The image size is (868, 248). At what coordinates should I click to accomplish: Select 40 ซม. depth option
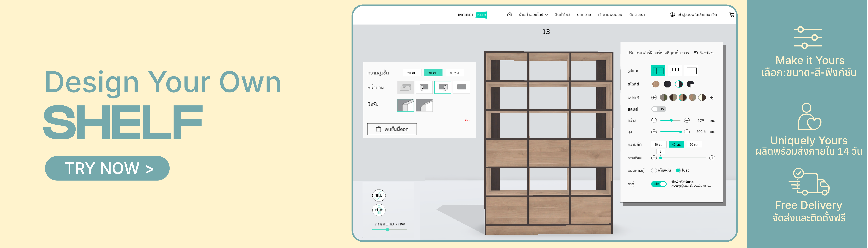tap(676, 144)
